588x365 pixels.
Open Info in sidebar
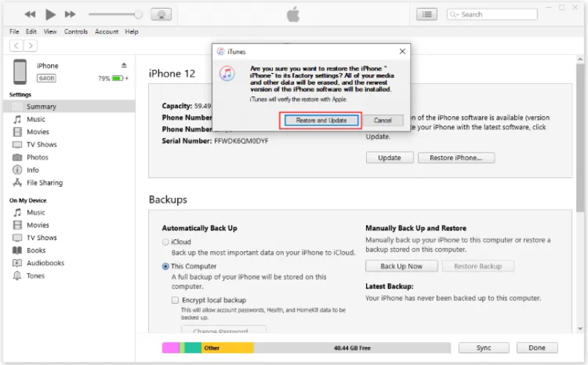tap(33, 170)
